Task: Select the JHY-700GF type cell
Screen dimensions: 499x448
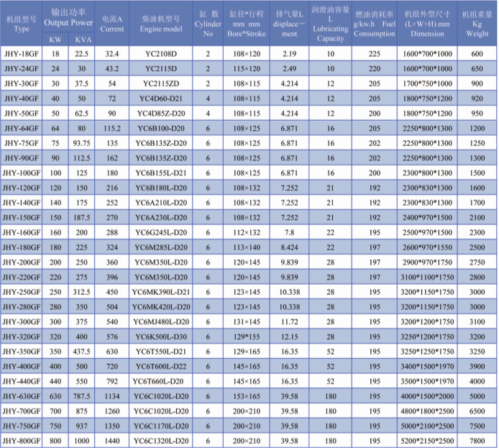Action: click(x=22, y=411)
